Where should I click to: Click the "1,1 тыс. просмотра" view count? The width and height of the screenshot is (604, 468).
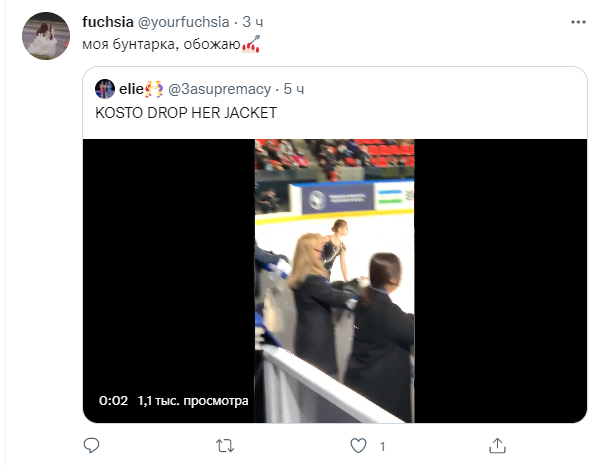193,401
